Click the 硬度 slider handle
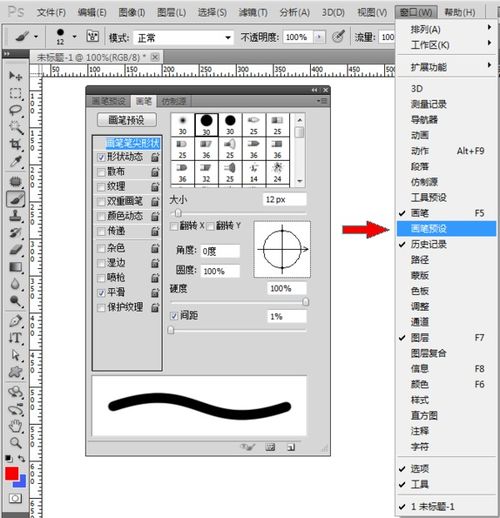Viewport: 500px width, 518px height. (305, 302)
